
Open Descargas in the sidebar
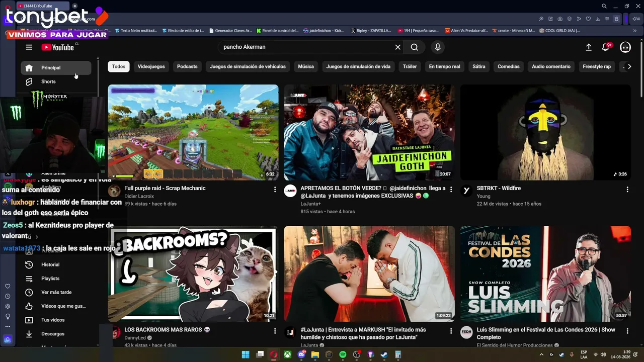tap(56, 334)
